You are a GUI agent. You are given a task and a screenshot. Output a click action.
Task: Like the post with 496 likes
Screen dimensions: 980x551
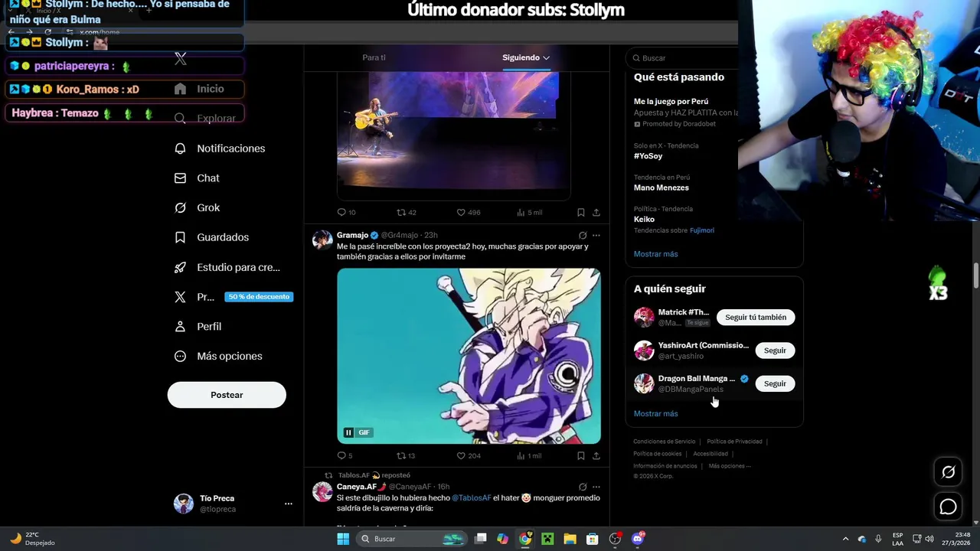click(x=468, y=212)
